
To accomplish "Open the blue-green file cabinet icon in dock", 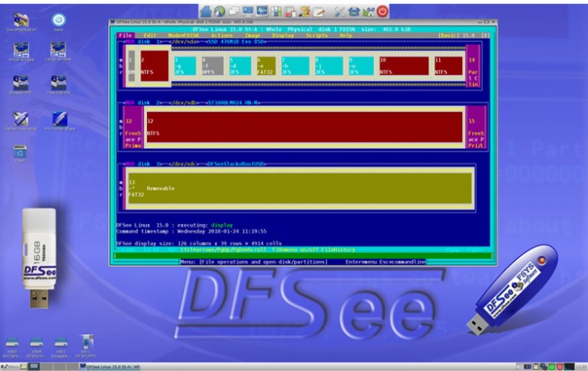I will [276, 11].
